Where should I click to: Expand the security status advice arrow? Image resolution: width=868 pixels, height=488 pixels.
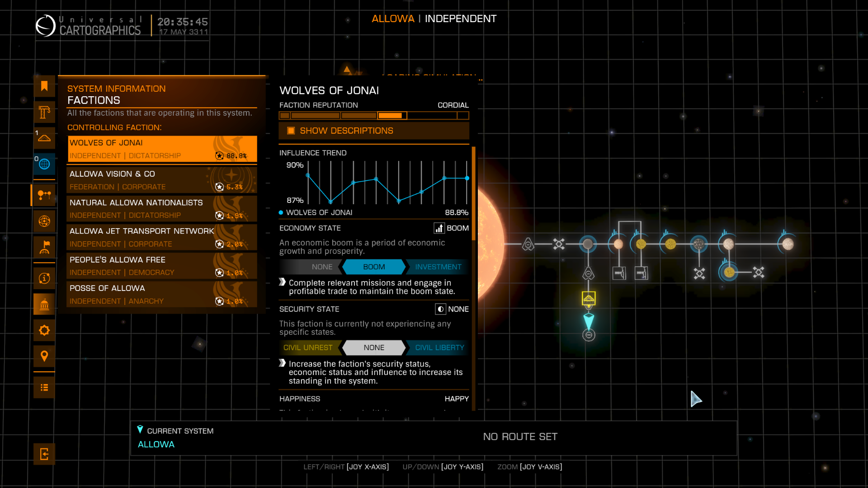point(283,363)
